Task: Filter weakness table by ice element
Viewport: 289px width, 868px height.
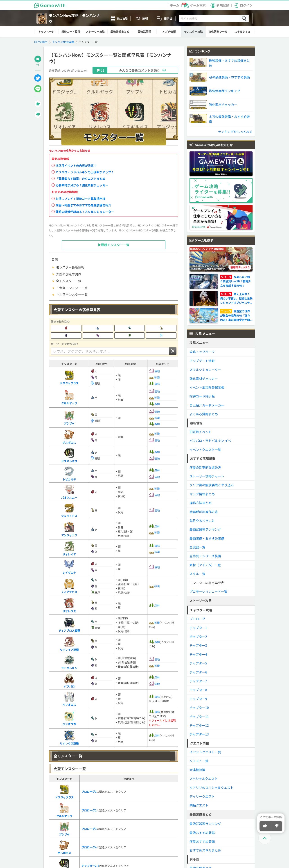Action: 129,328
